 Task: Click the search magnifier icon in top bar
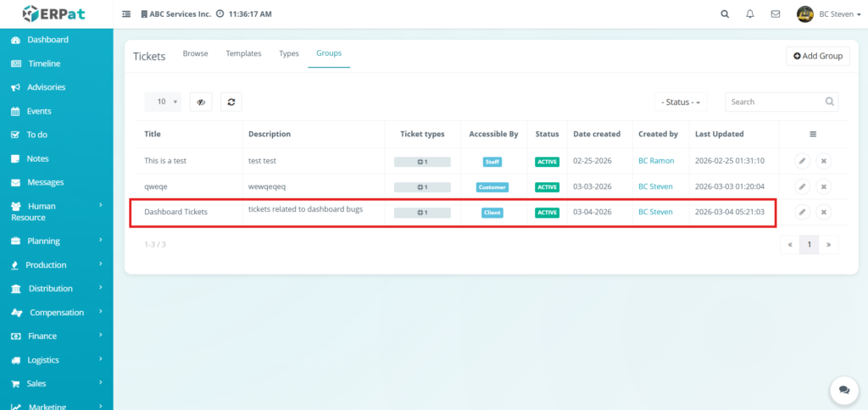724,14
